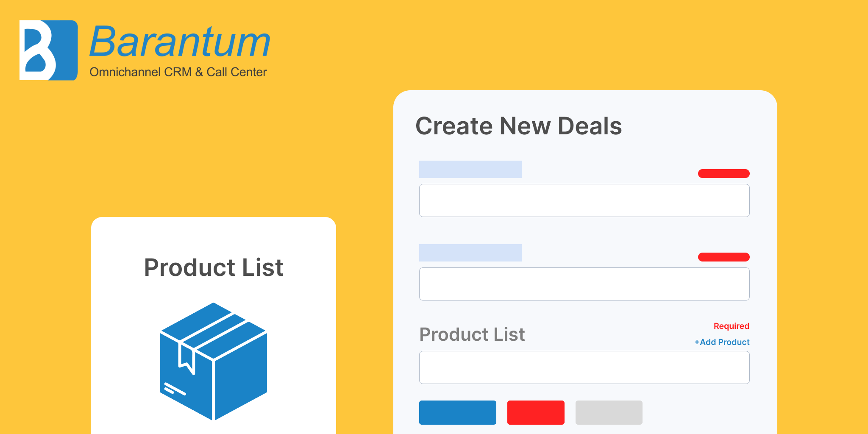Click the Create New Deals heading

pos(519,126)
